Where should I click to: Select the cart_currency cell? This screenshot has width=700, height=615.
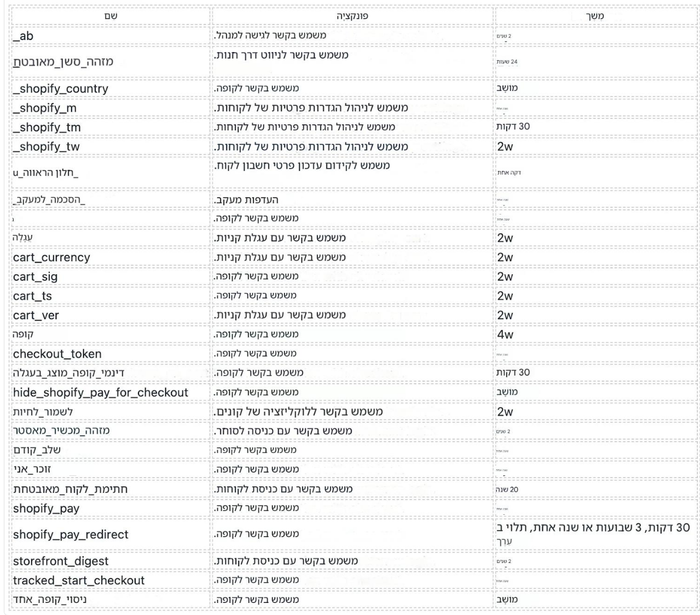pyautogui.click(x=51, y=257)
